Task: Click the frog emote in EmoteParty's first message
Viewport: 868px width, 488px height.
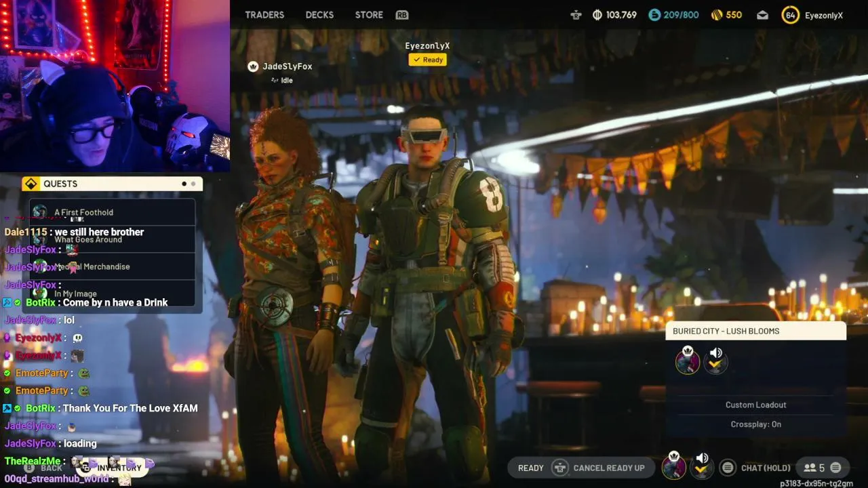Action: [84, 373]
